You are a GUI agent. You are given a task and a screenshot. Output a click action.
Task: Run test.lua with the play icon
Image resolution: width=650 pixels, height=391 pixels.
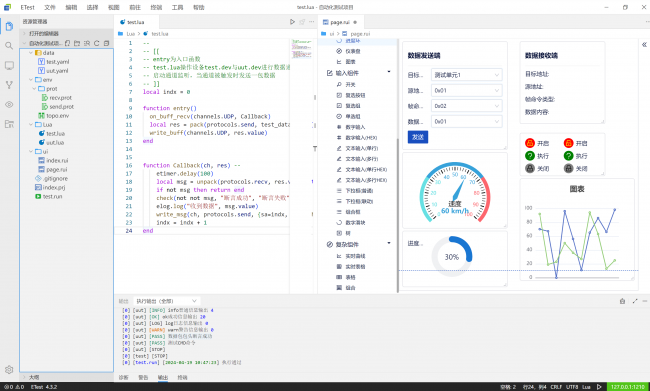[x=292, y=22]
